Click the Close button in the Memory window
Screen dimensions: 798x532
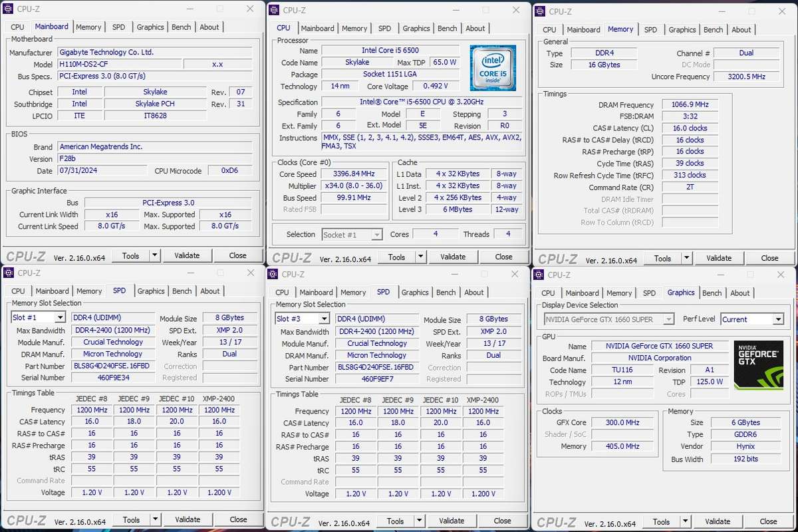[x=769, y=257]
